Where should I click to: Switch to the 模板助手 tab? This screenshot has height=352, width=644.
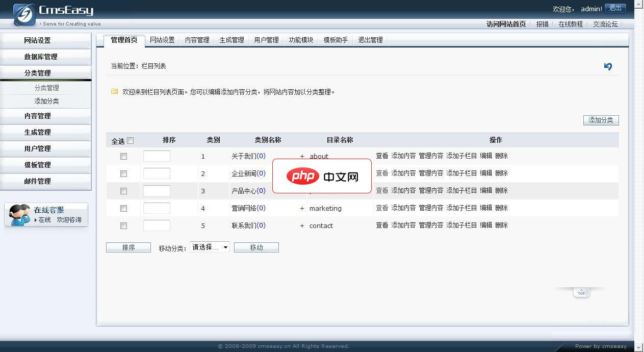click(335, 40)
